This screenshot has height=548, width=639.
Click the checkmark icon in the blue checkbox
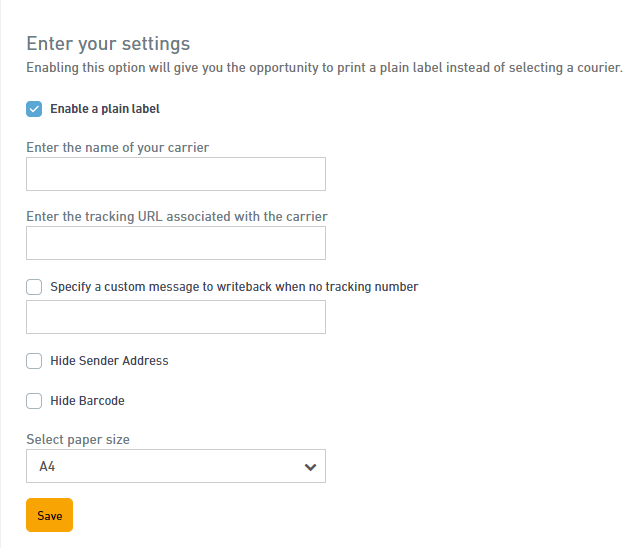pyautogui.click(x=34, y=109)
